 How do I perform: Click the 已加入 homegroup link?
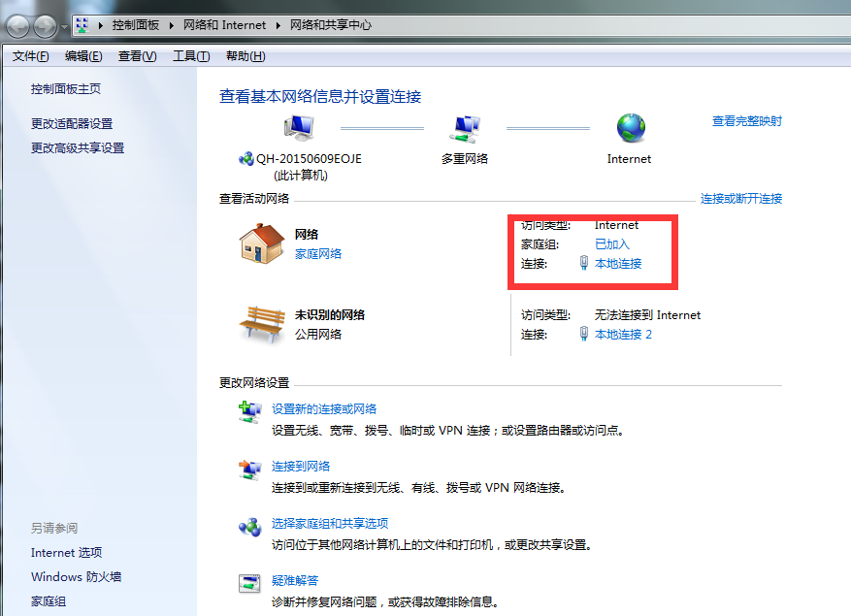611,244
